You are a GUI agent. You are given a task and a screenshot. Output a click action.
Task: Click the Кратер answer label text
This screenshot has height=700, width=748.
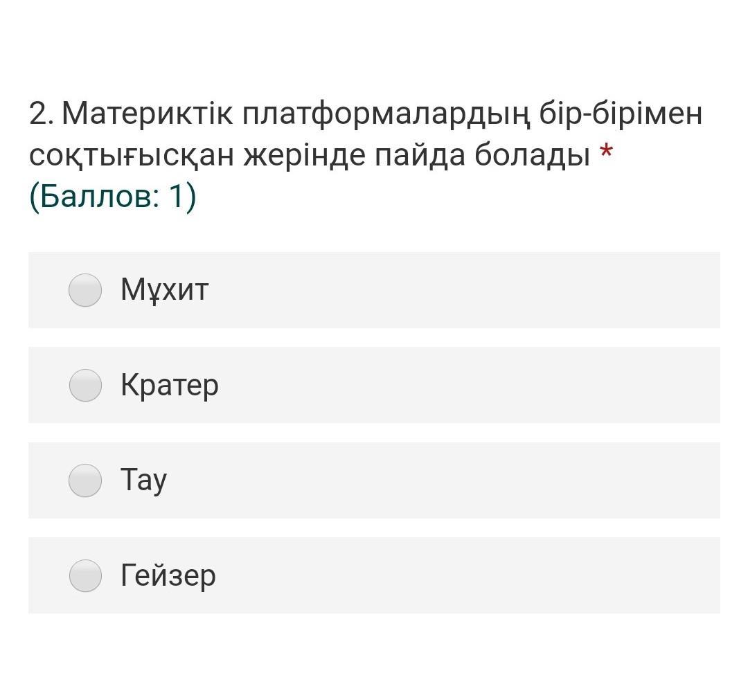pos(170,385)
